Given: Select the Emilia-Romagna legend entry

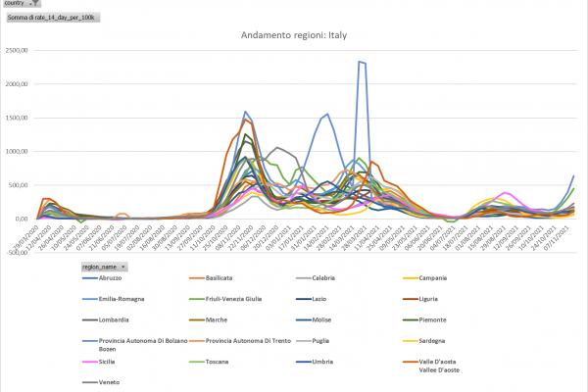Looking at the screenshot, I should click(114, 299).
